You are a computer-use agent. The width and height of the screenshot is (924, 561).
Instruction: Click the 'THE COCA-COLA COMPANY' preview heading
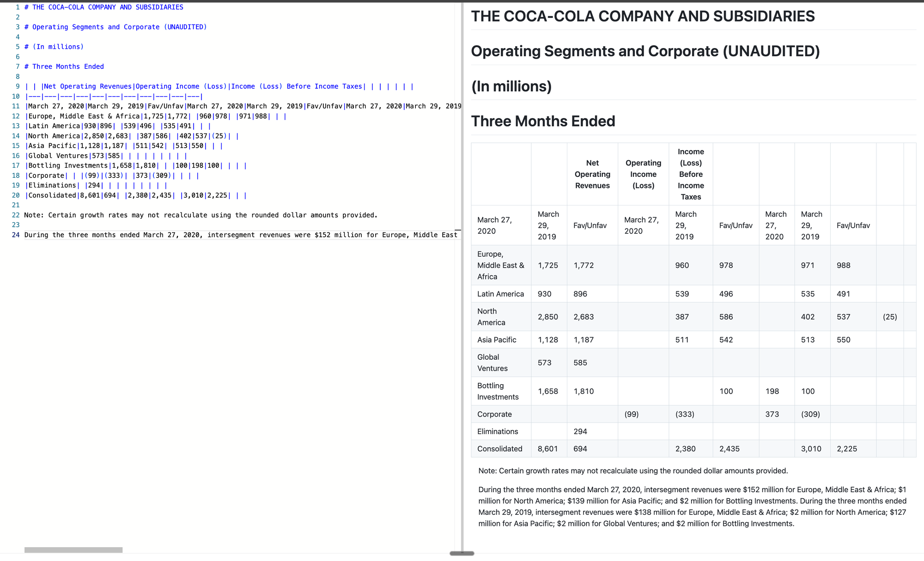pos(643,16)
